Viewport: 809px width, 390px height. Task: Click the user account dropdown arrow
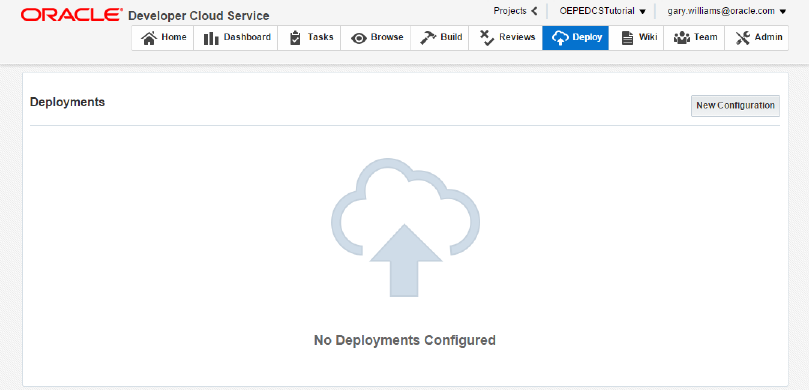click(783, 11)
